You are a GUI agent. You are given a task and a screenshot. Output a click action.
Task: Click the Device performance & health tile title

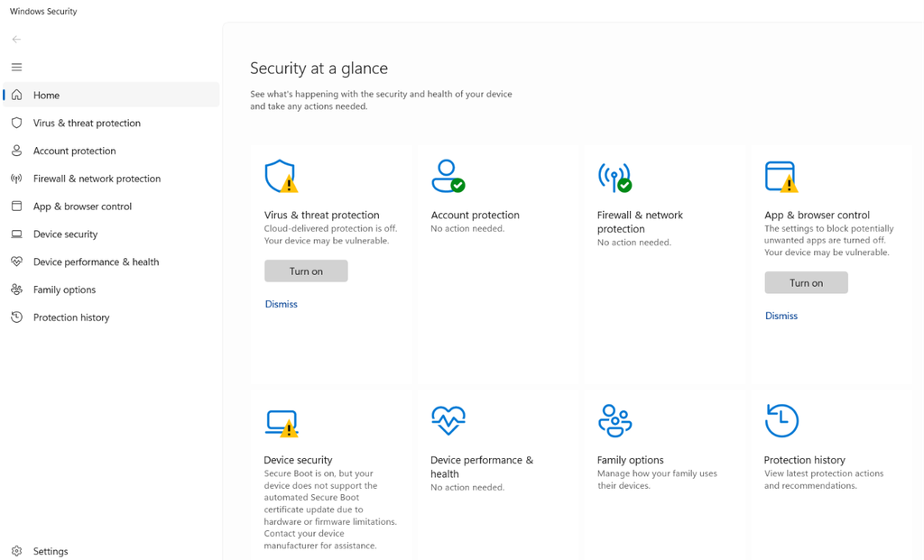(x=482, y=467)
